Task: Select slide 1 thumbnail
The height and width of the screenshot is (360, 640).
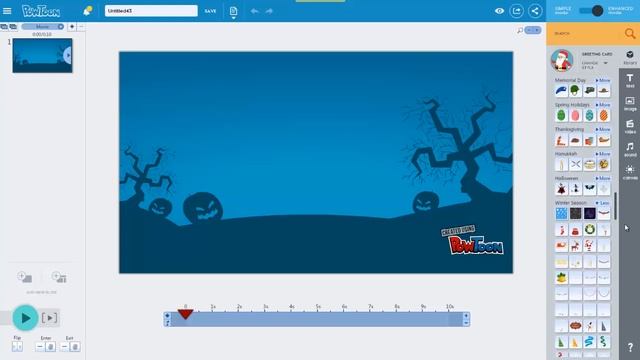Action: (42, 56)
